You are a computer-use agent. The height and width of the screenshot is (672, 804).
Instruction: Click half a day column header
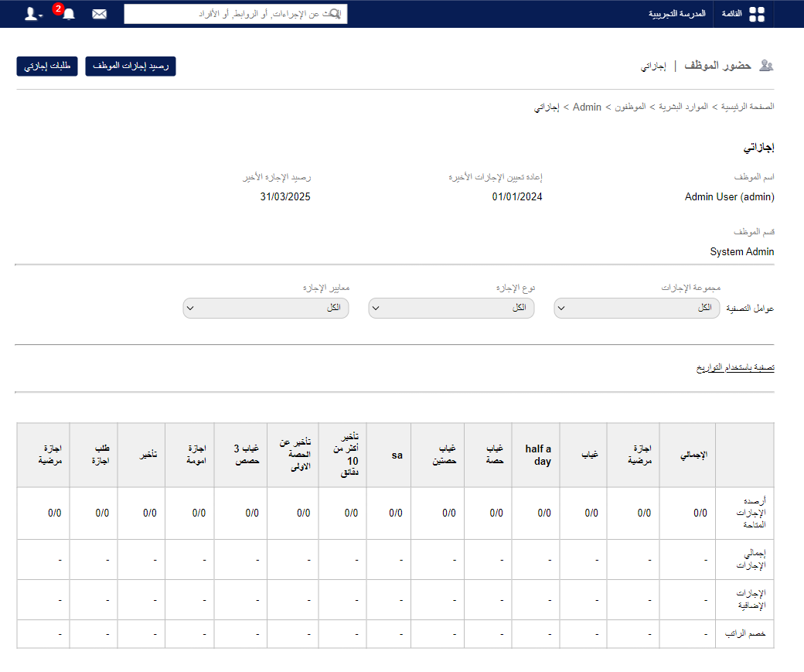536,455
